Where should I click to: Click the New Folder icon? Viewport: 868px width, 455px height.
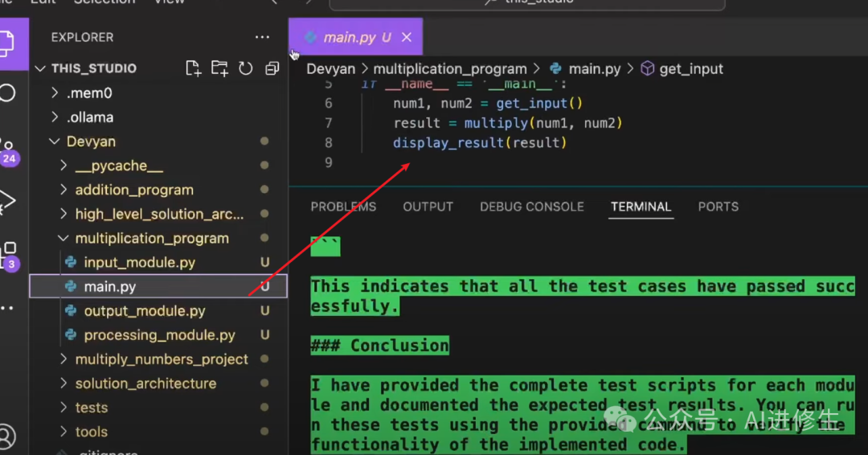[219, 68]
